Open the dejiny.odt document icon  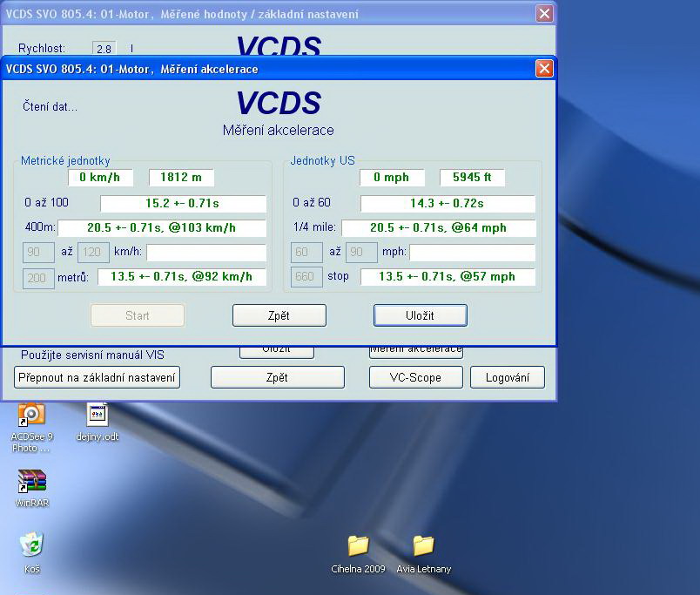click(97, 415)
